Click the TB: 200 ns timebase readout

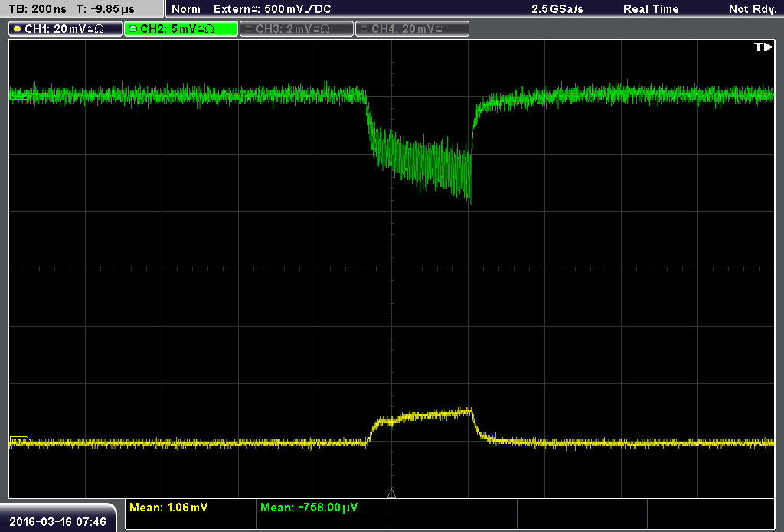(x=37, y=9)
